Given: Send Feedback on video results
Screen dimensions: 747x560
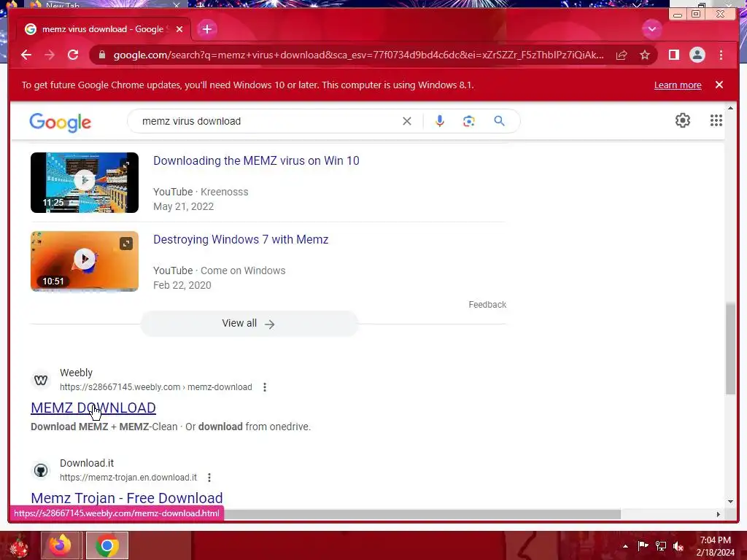Looking at the screenshot, I should [487, 304].
